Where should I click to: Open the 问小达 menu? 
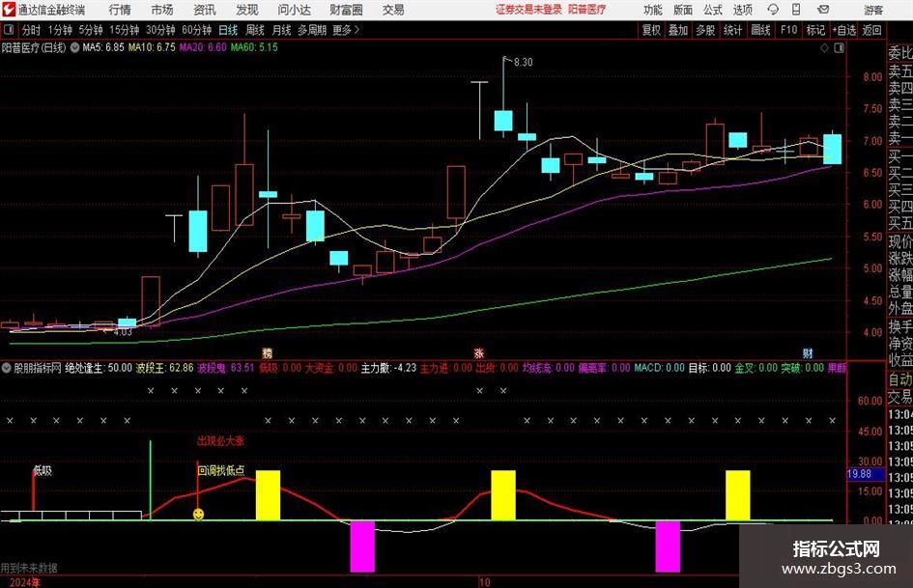coord(294,10)
